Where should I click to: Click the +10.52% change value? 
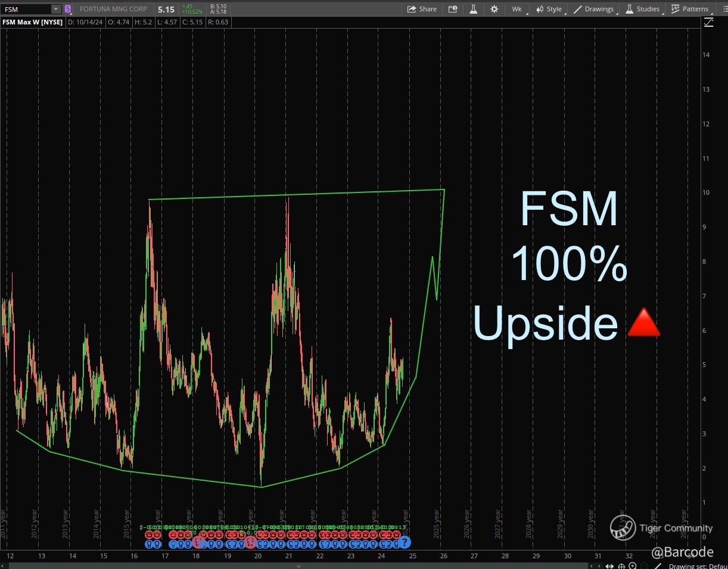point(192,12)
